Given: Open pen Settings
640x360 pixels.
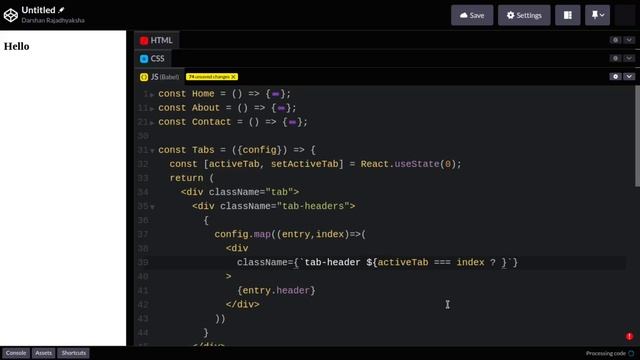Looking at the screenshot, I should tap(524, 15).
